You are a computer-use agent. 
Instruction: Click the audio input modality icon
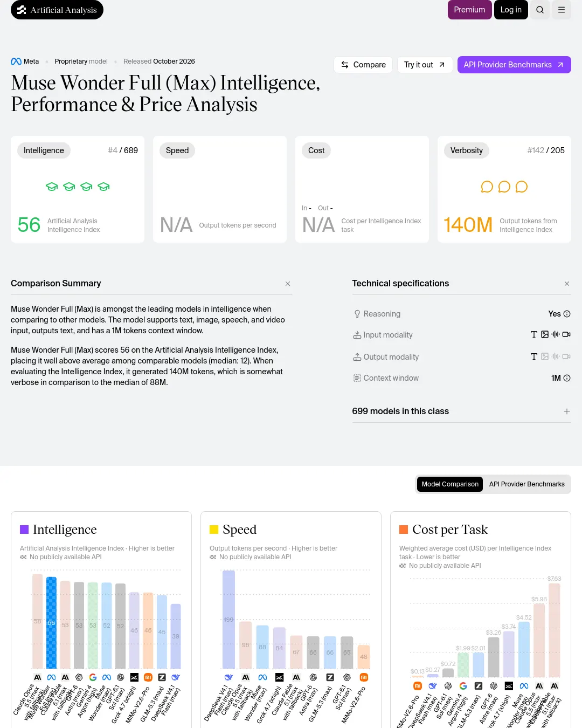coord(556,334)
